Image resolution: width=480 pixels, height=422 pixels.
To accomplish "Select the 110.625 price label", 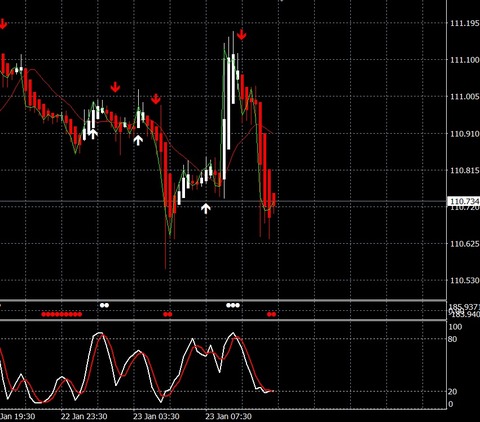I will coord(465,244).
